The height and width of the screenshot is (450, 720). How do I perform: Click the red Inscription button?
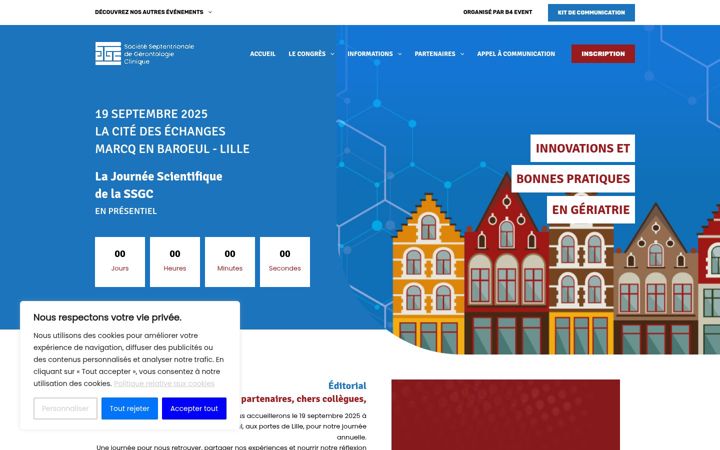click(603, 54)
